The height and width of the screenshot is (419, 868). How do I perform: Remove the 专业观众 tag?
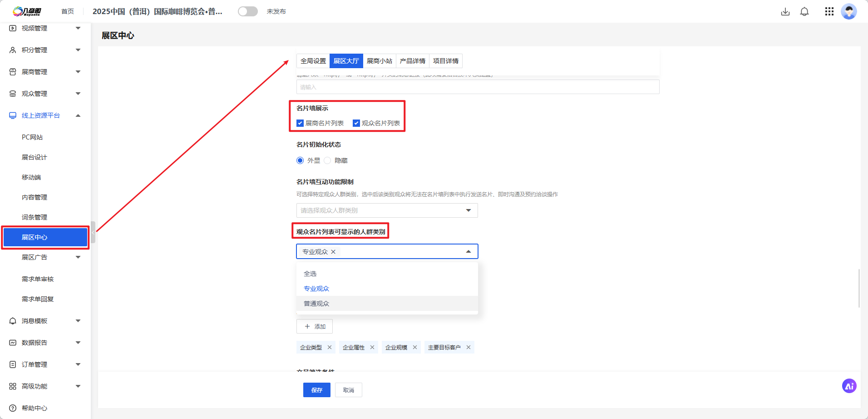pyautogui.click(x=333, y=252)
